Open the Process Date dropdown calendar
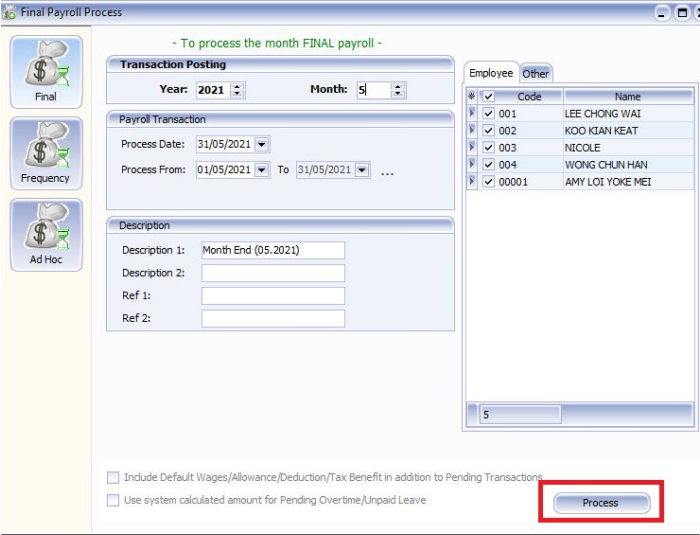The image size is (700, 535). pos(262,144)
